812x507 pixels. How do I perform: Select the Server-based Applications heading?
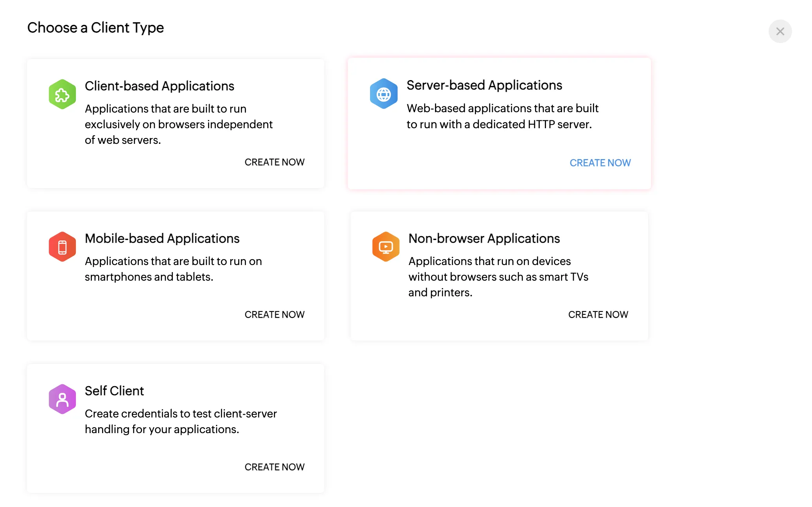click(484, 85)
